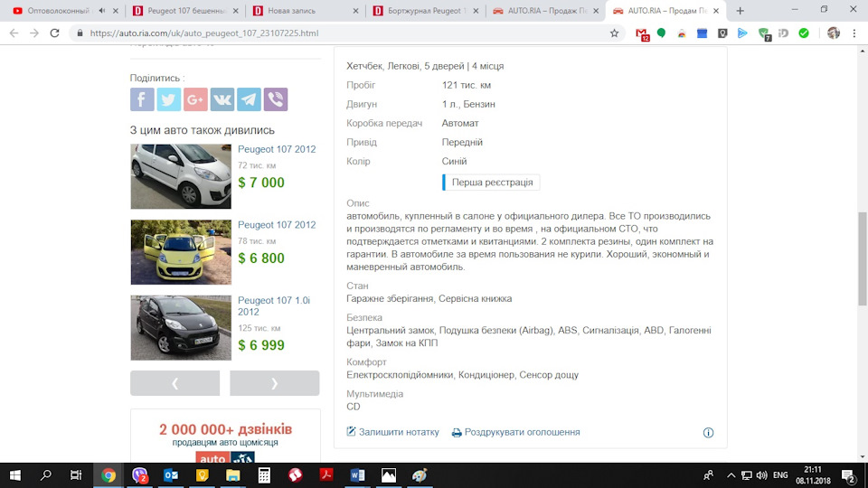Open the Chrome three-dot menu
The image size is (868, 488).
coord(854,33)
